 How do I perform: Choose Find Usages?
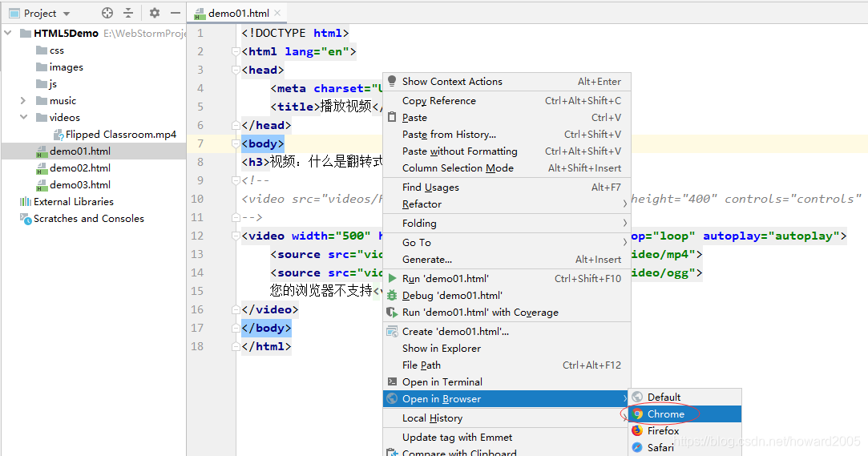pos(507,187)
